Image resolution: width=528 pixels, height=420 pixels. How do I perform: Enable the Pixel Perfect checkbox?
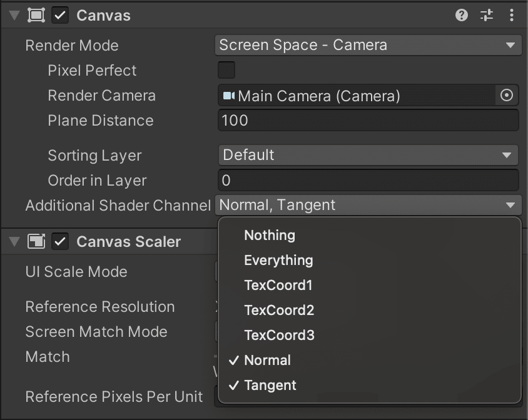click(226, 70)
